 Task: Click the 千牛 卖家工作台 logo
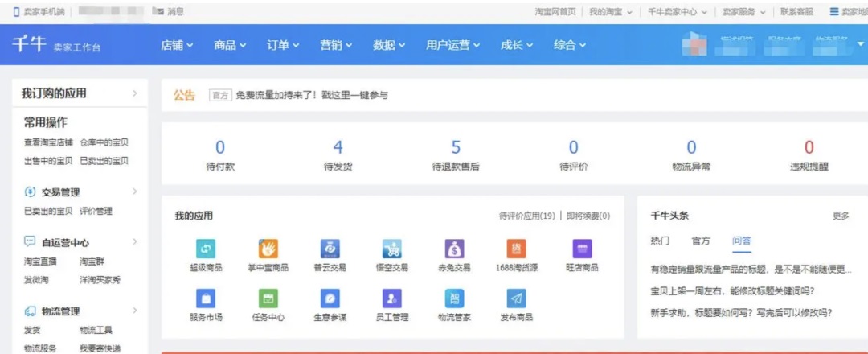tap(58, 45)
